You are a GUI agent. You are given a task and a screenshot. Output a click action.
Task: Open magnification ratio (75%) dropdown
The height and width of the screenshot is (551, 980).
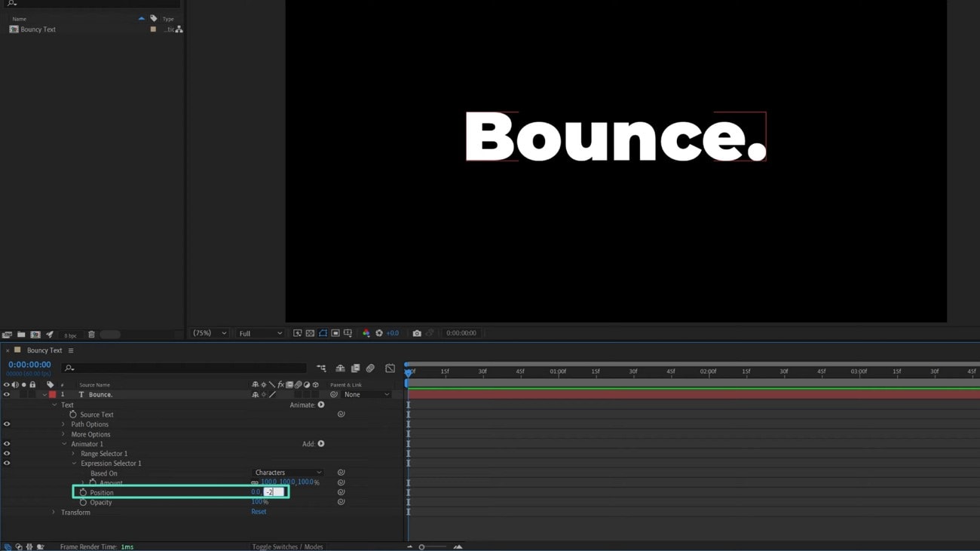coord(210,333)
